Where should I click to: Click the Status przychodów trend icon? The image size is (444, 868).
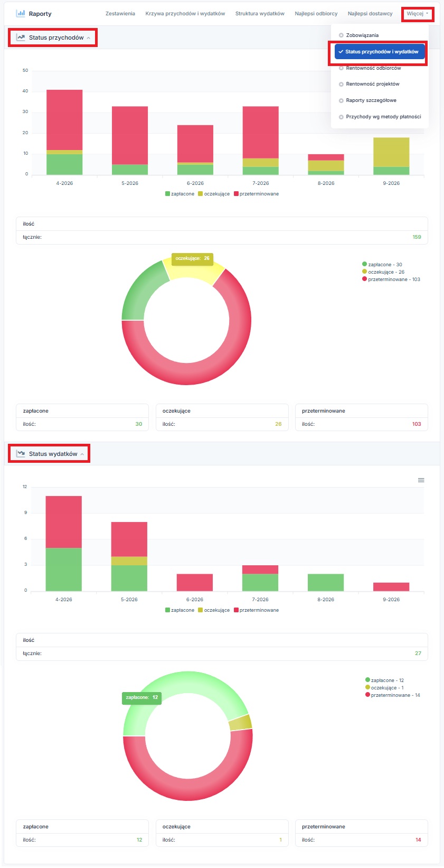pos(21,38)
